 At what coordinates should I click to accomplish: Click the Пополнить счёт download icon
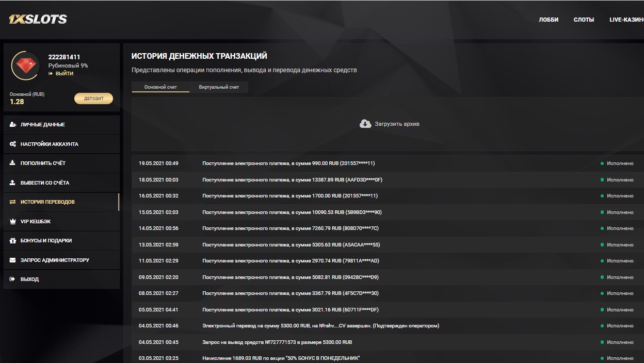coord(13,163)
